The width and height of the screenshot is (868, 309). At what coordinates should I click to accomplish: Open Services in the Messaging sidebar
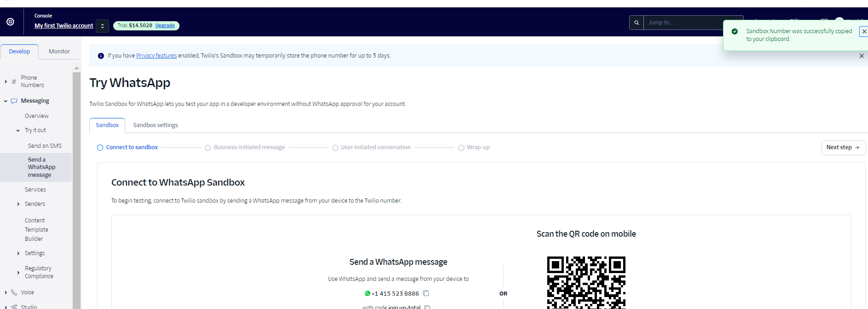pos(35,190)
